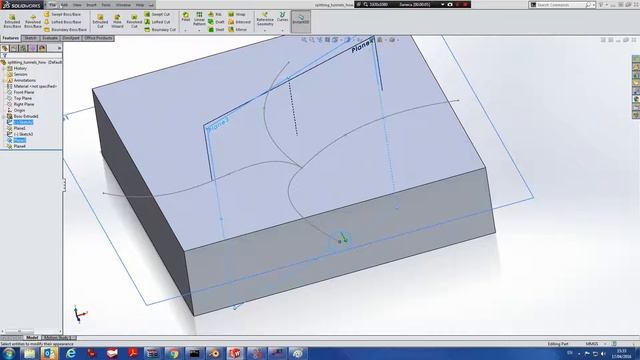Expand the Boss-Extrude1 feature node
The width and height of the screenshot is (640, 360).
tap(4, 116)
